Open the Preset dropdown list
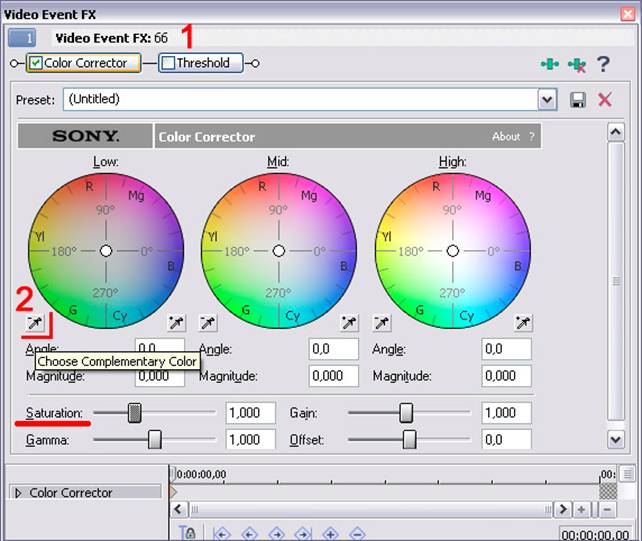This screenshot has height=541, width=642. (x=547, y=100)
